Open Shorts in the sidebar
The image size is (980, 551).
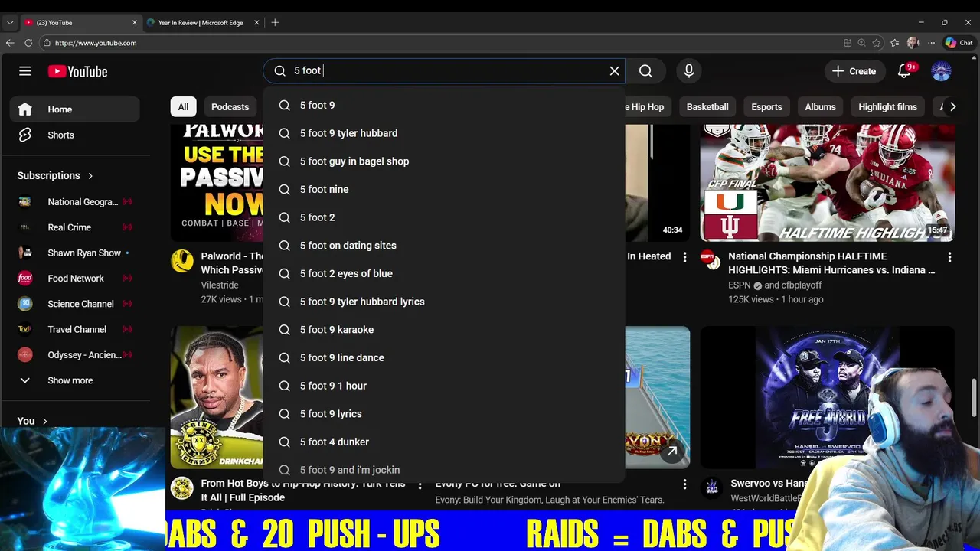75,135
